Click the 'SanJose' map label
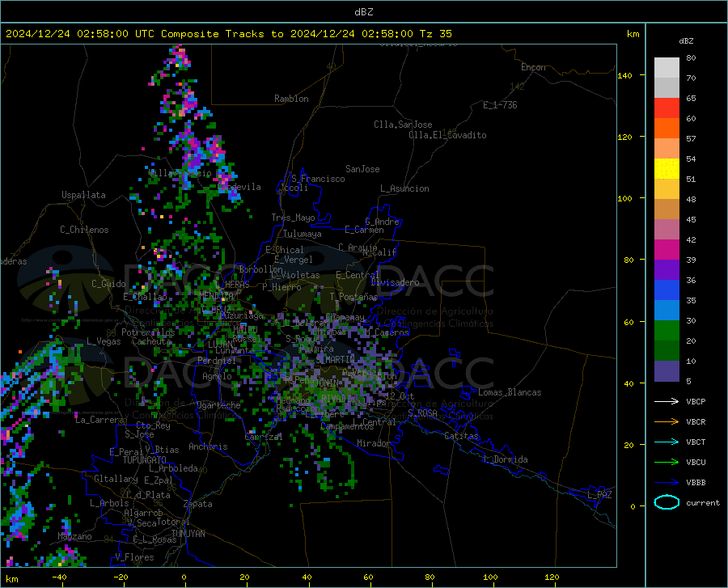The height and width of the screenshot is (588, 728). [362, 169]
